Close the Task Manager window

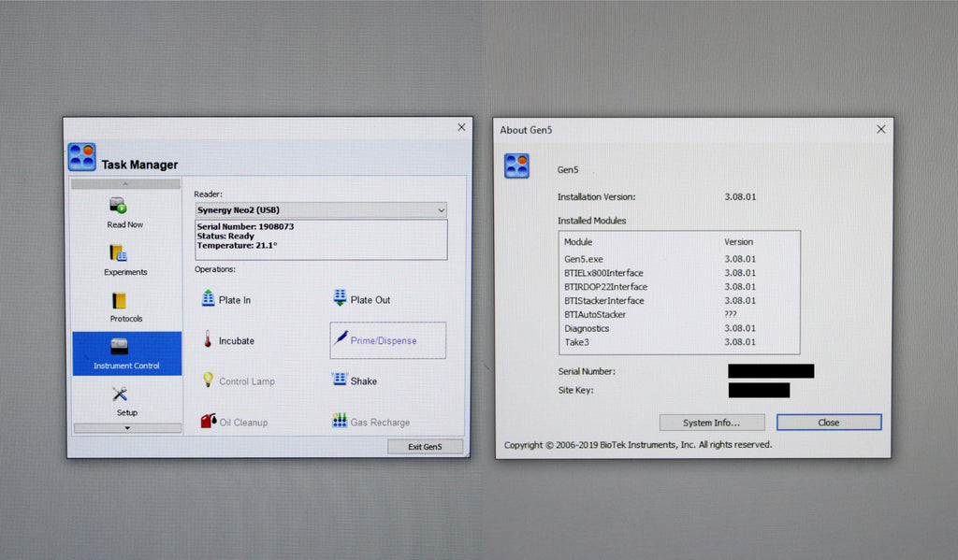(x=461, y=127)
